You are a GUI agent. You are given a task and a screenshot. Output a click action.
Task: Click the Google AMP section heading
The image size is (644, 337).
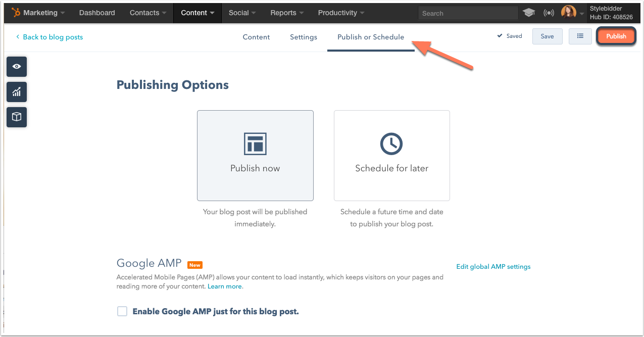pyautogui.click(x=149, y=263)
